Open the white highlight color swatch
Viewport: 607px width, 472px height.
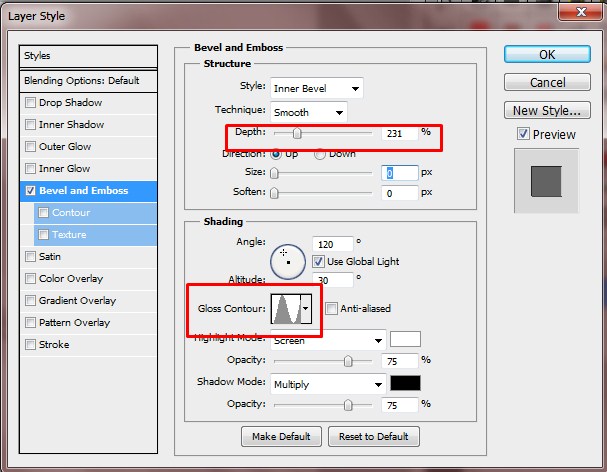[405, 339]
